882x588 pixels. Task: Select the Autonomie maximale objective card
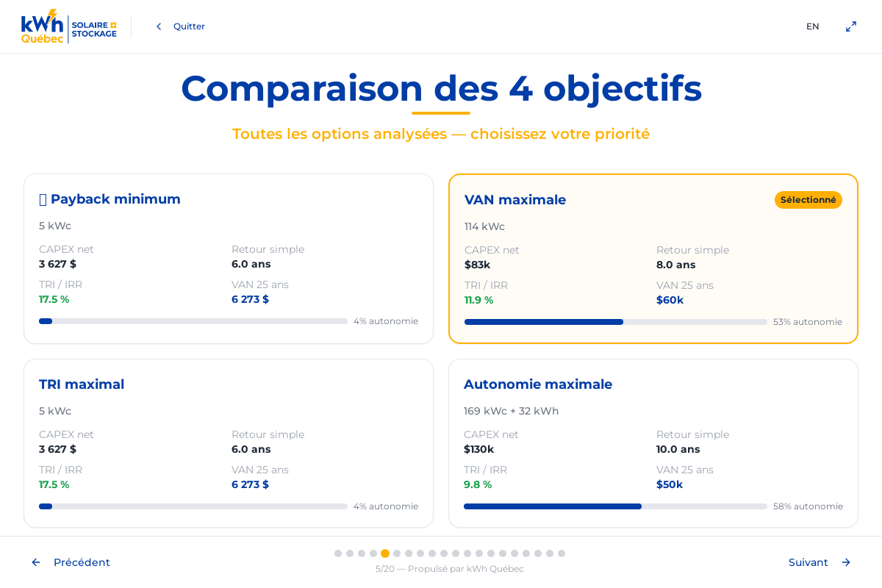tap(653, 443)
